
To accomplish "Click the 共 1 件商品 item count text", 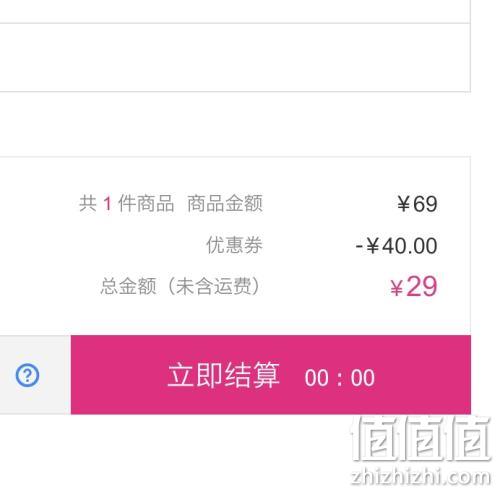I will click(126, 203).
